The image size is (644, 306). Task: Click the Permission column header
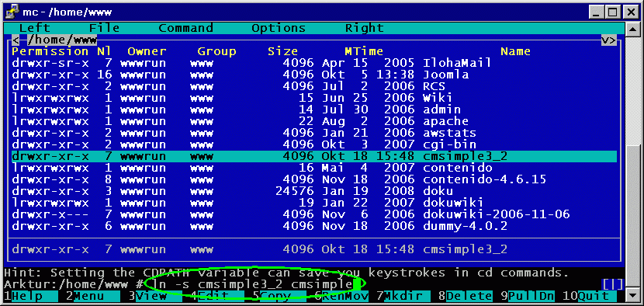[50, 51]
